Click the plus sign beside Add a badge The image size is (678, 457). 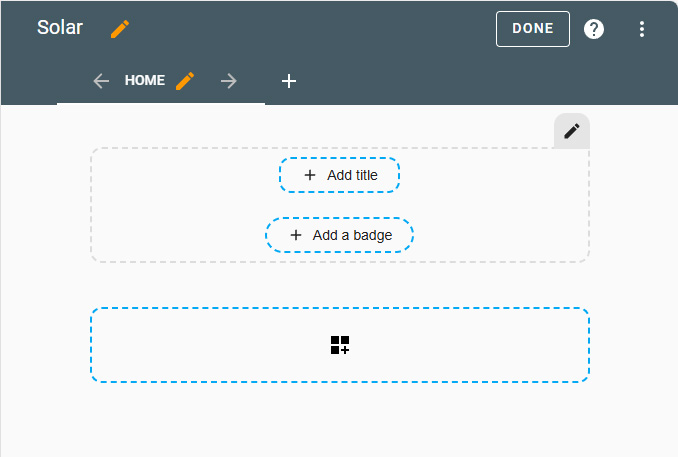pyautogui.click(x=296, y=235)
